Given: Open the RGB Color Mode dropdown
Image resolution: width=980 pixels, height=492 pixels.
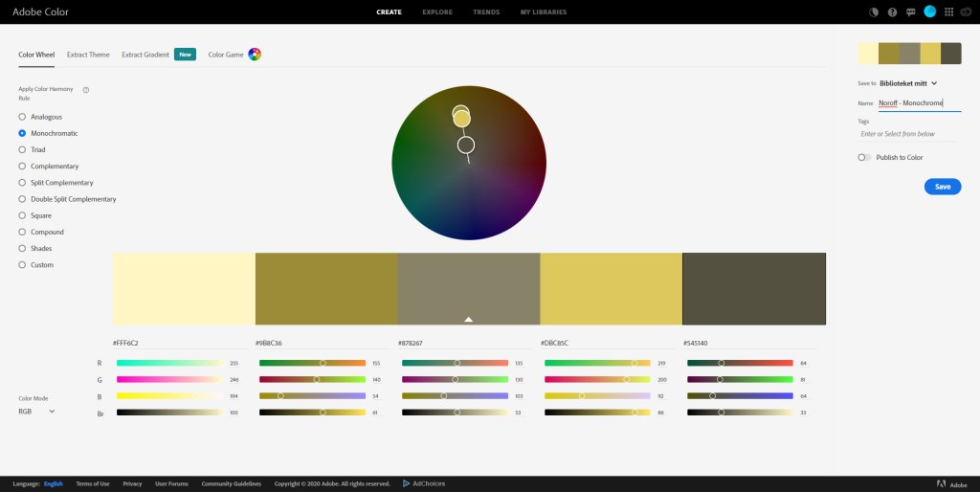Looking at the screenshot, I should click(x=36, y=412).
